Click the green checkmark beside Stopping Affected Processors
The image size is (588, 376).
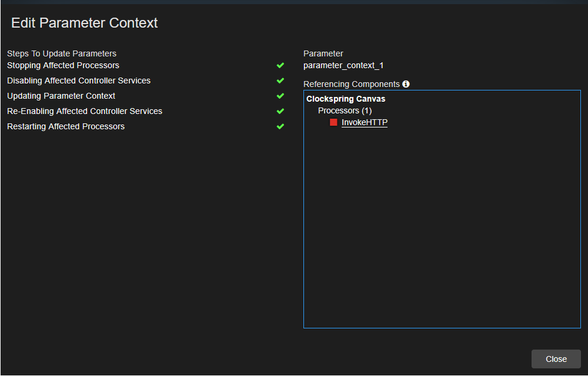[280, 65]
